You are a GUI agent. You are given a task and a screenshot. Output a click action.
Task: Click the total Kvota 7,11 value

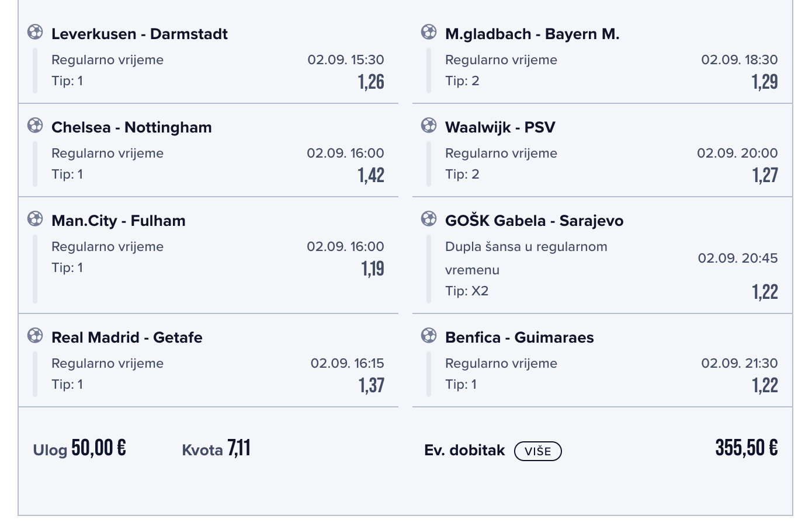point(239,448)
